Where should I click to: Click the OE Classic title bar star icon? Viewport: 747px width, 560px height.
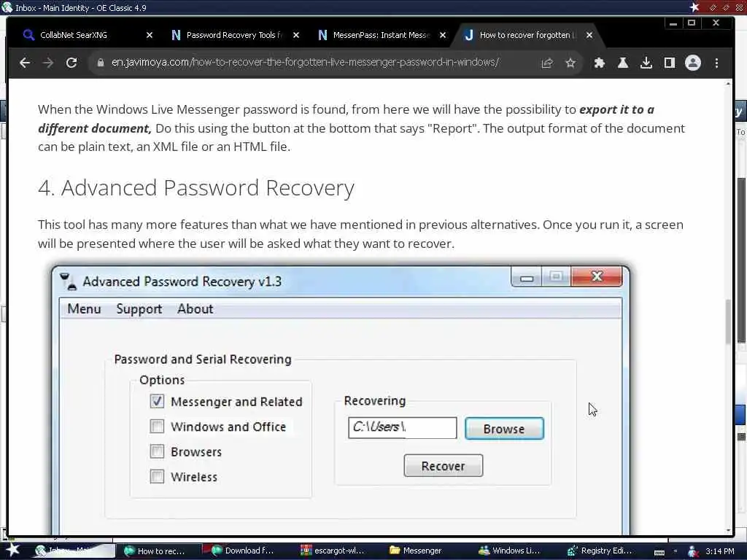point(694,7)
